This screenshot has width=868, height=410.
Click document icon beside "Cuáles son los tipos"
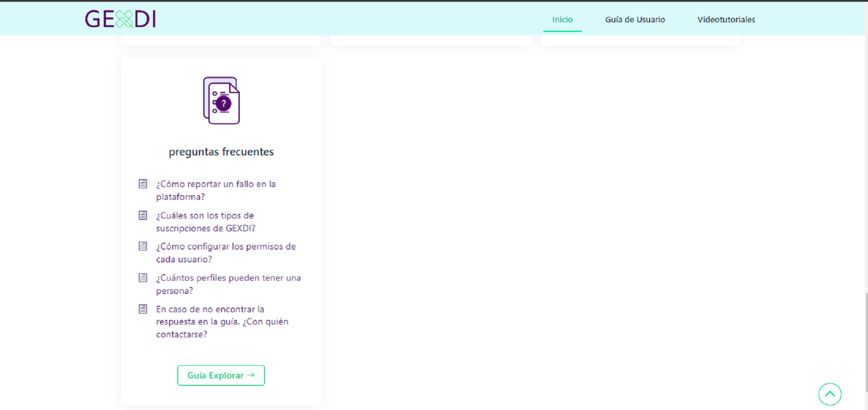pos(143,215)
